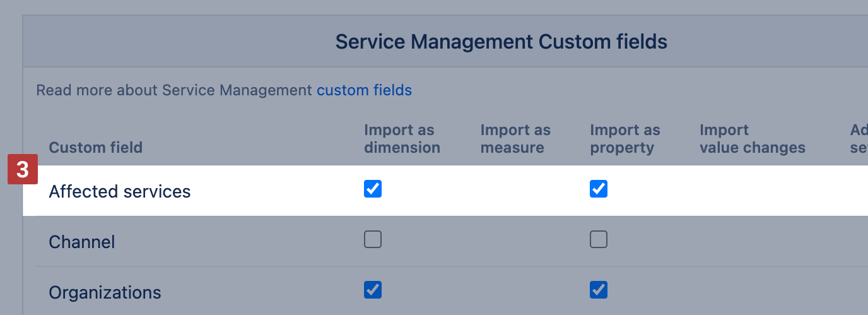Select the Organizations row label
The width and height of the screenshot is (868, 315).
105,293
